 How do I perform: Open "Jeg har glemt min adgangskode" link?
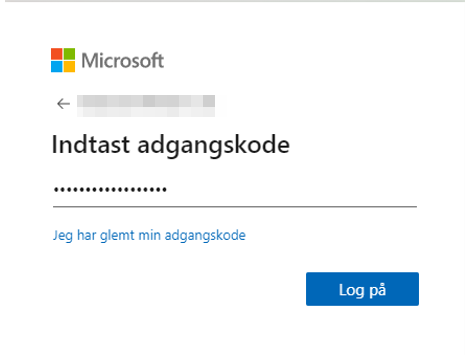tap(149, 235)
